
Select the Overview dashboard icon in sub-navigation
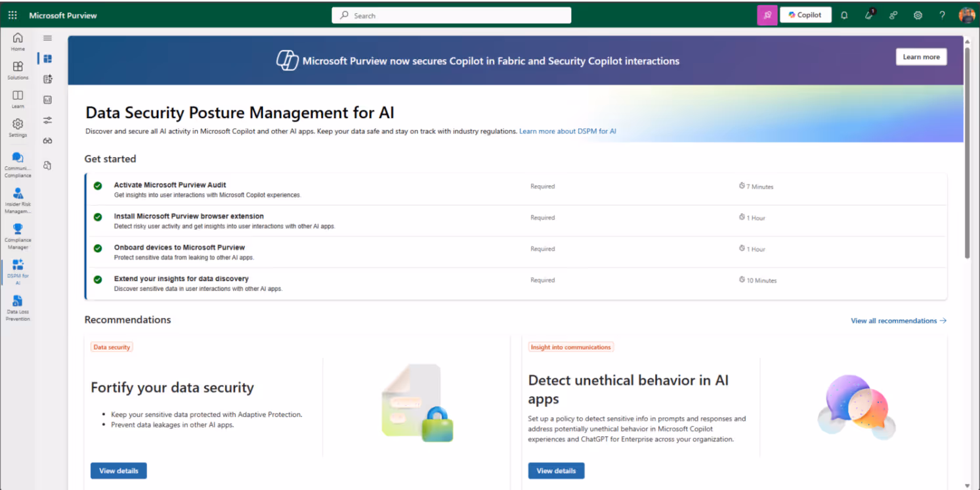click(47, 58)
